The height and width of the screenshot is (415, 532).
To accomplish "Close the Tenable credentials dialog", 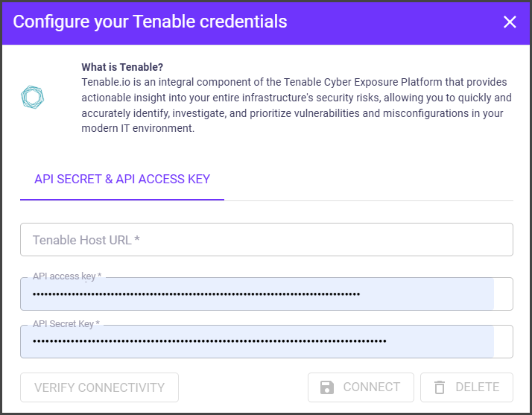I will 510,22.
